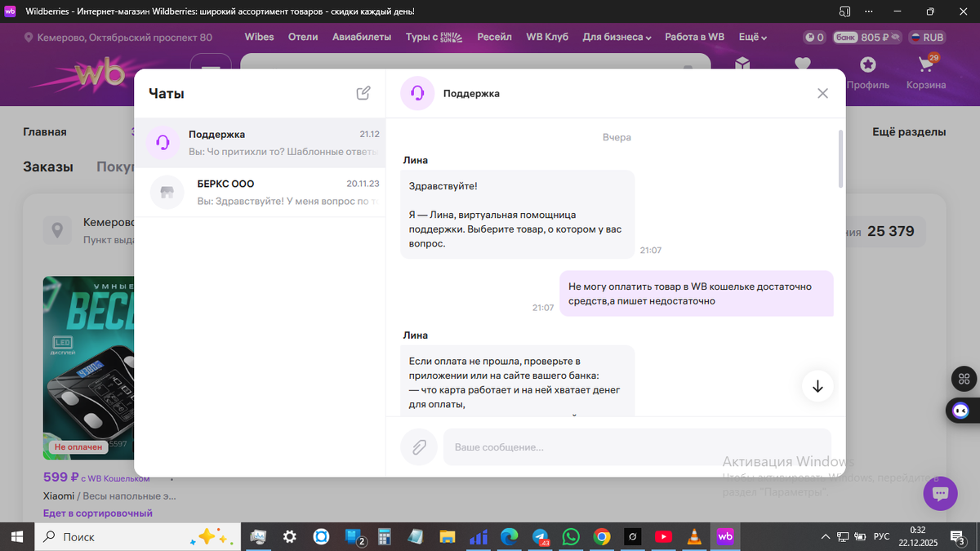The width and height of the screenshot is (980, 551).
Task: Open Профиль icon in header
Action: tap(867, 72)
